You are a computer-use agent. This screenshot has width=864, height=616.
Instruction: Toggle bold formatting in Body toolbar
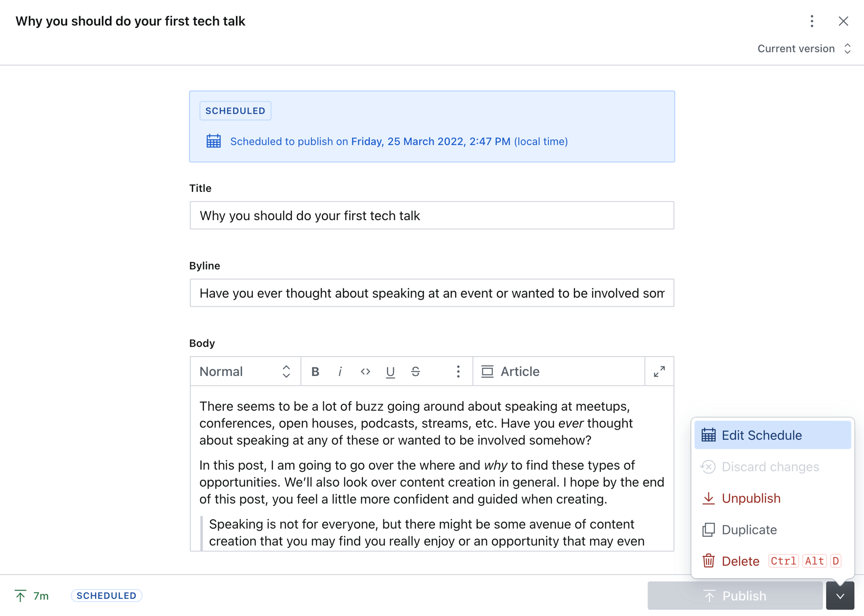pos(315,371)
